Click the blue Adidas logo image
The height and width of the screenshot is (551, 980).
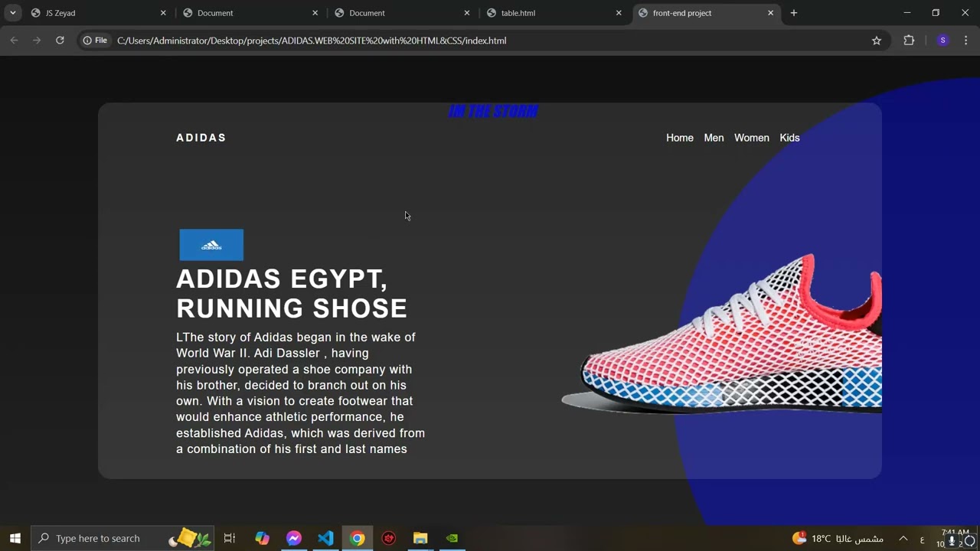click(211, 245)
